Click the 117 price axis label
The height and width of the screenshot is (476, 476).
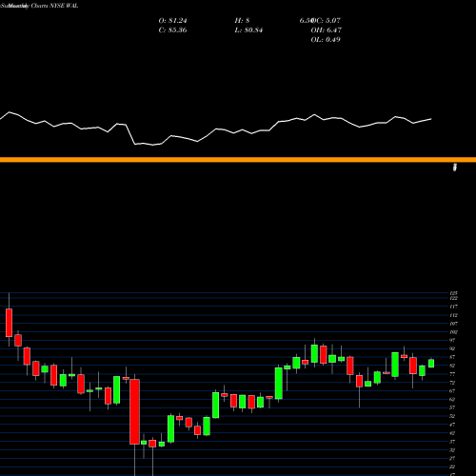pos(454,307)
